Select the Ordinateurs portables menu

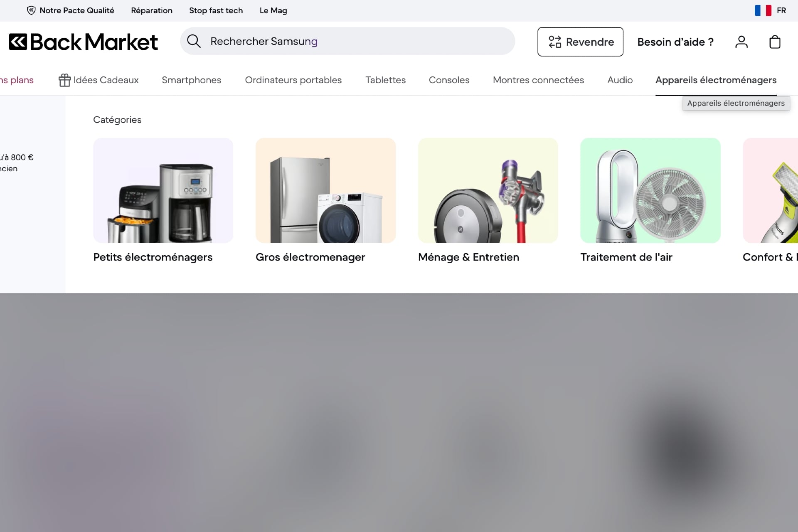(x=293, y=80)
